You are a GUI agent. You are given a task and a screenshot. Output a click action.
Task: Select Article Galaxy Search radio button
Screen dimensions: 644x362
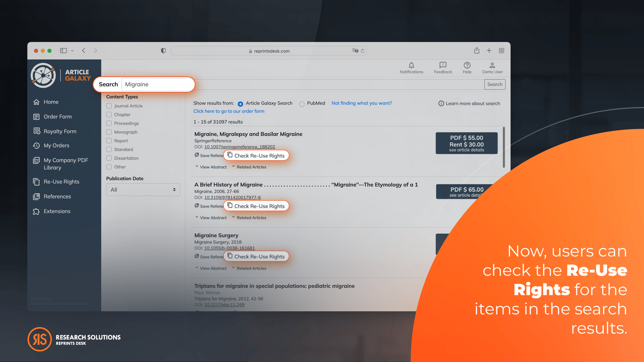tap(240, 104)
